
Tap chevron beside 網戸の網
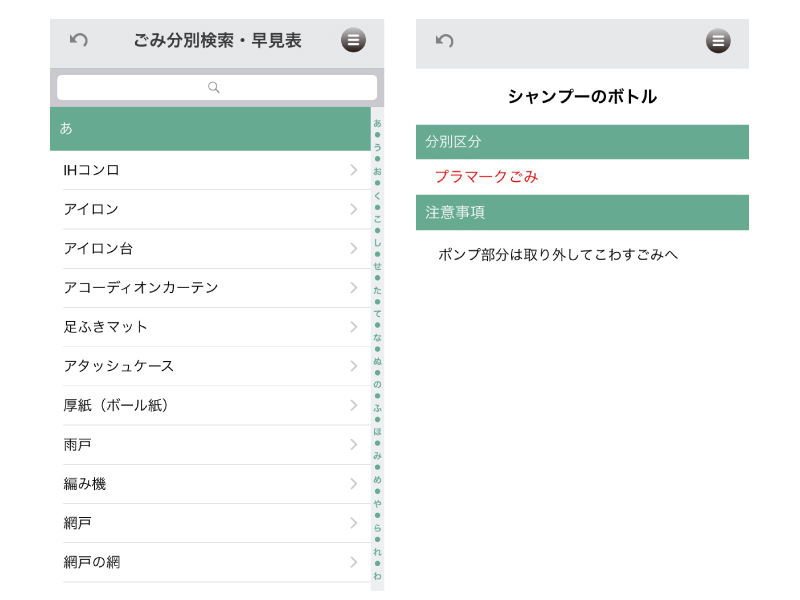[353, 562]
